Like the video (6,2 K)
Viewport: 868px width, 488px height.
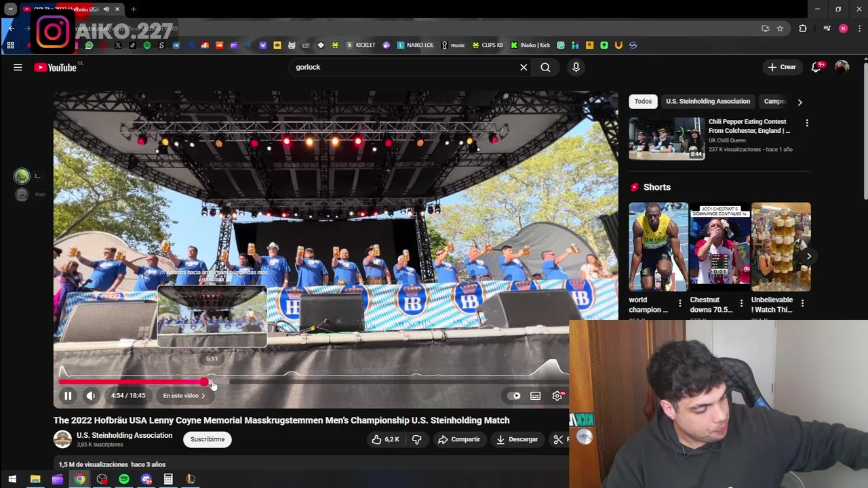pos(385,439)
